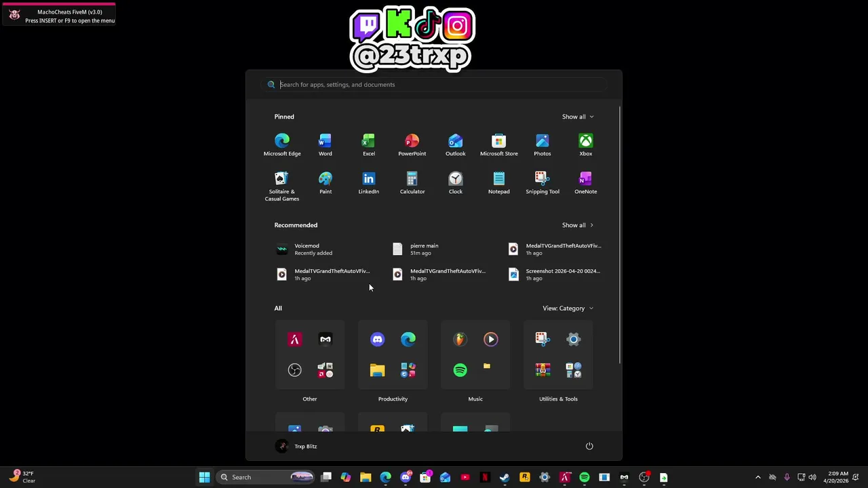Launch Medal in the Other group

click(x=325, y=340)
